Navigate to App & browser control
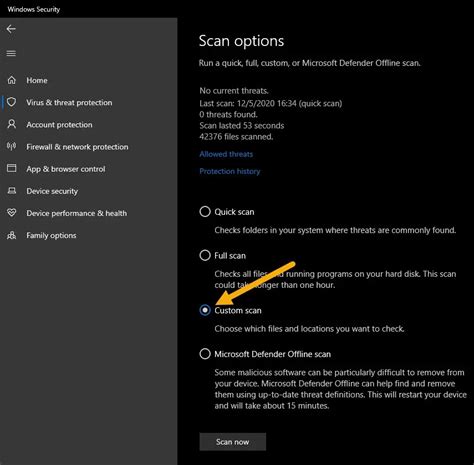474x465 pixels. click(66, 169)
